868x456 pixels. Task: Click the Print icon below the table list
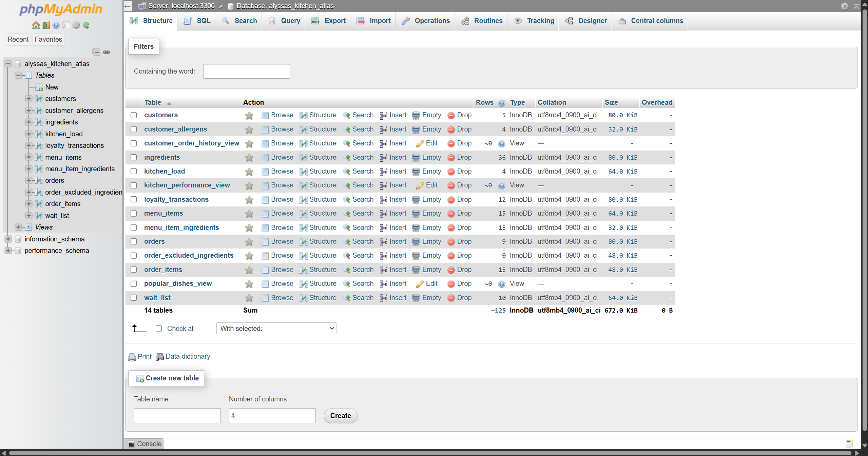[x=132, y=357]
